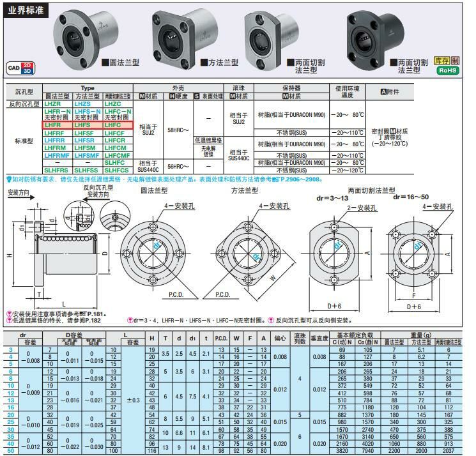Follow the P.2906~2908 page reference link
The height and width of the screenshot is (456, 476).
[301, 179]
